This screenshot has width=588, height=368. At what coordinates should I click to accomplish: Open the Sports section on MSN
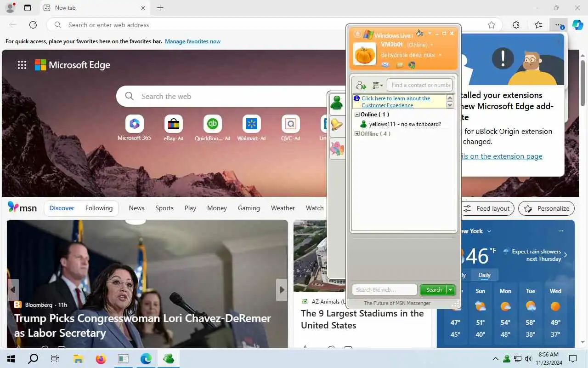coord(164,208)
